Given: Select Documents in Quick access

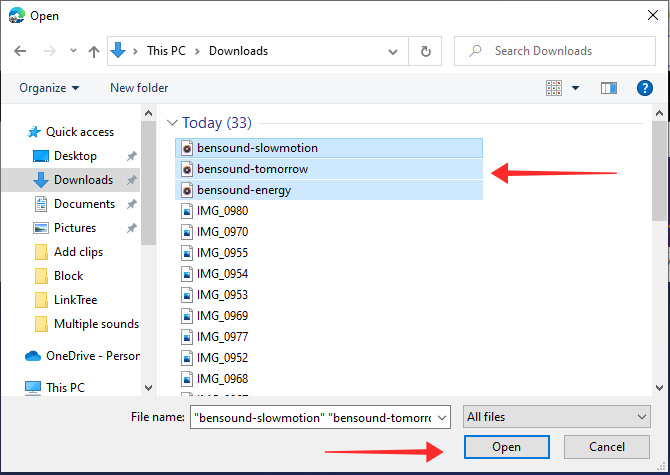Looking at the screenshot, I should 84,204.
